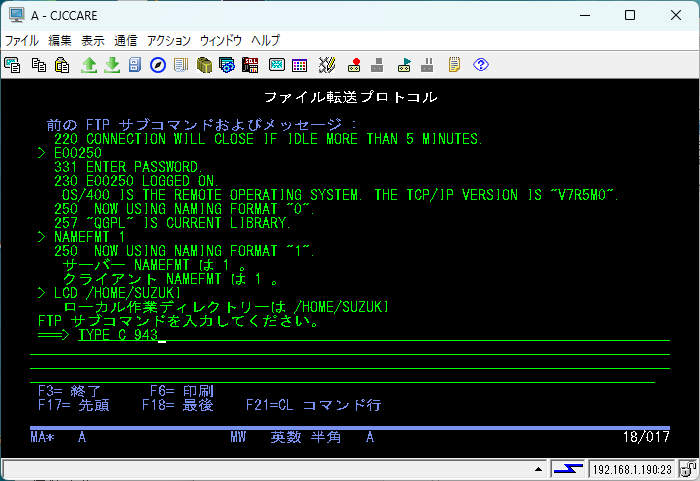Screen dimensions: 700x481
Task: Open the 通信 menu
Action: point(125,41)
